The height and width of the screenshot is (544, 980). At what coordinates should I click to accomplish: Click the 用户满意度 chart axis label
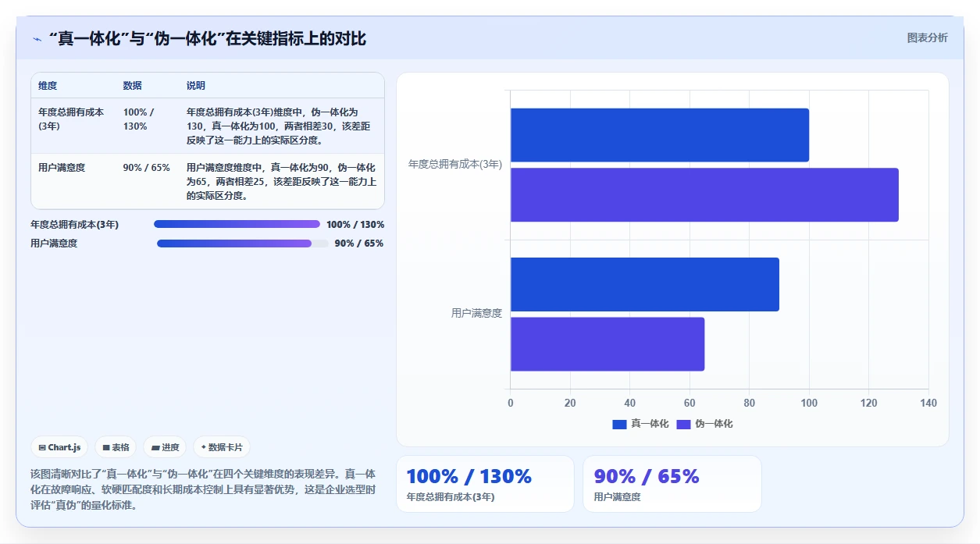coord(477,314)
